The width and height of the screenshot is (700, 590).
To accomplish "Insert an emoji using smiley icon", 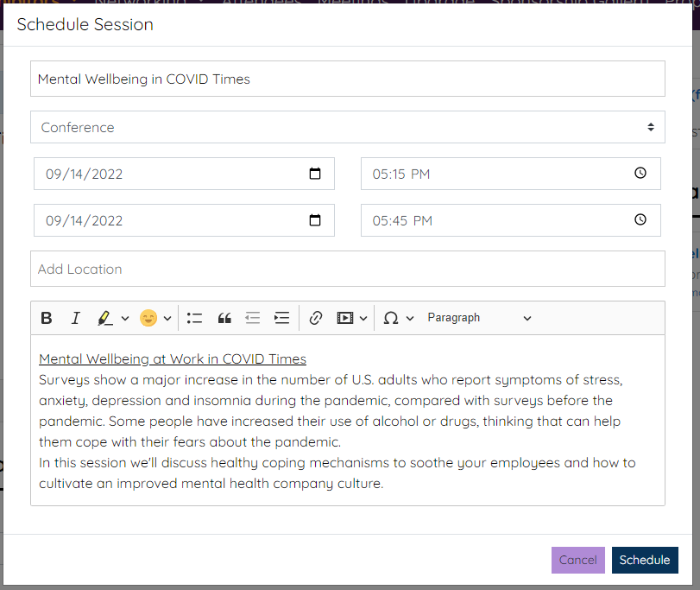I will (x=148, y=318).
